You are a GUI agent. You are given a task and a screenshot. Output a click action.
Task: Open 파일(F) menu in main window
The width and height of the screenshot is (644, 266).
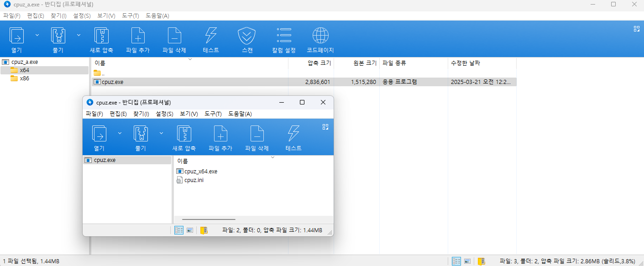click(x=12, y=16)
